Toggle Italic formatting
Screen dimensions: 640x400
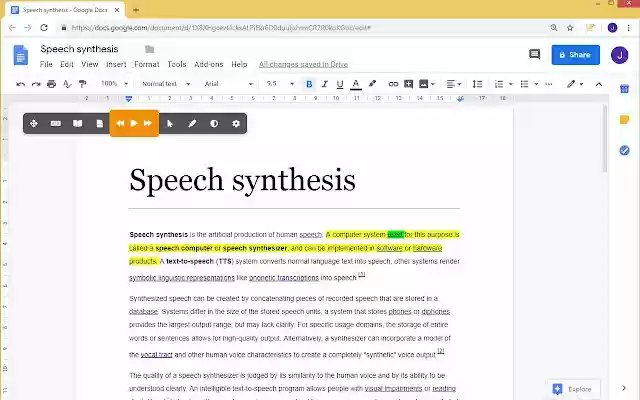[324, 84]
